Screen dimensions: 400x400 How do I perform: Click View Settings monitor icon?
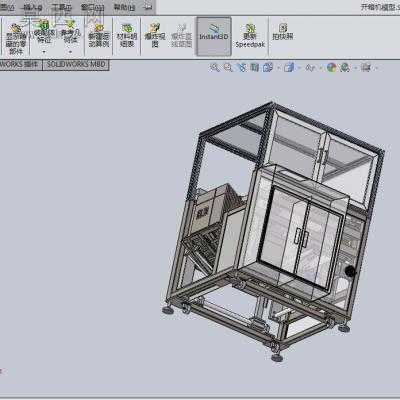pyautogui.click(x=366, y=68)
